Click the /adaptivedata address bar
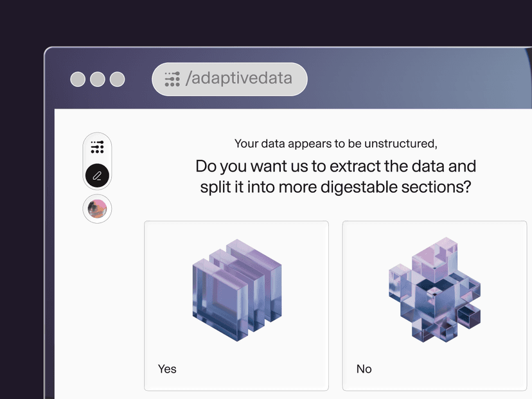Image resolution: width=532 pixels, height=399 pixels. pyautogui.click(x=229, y=79)
